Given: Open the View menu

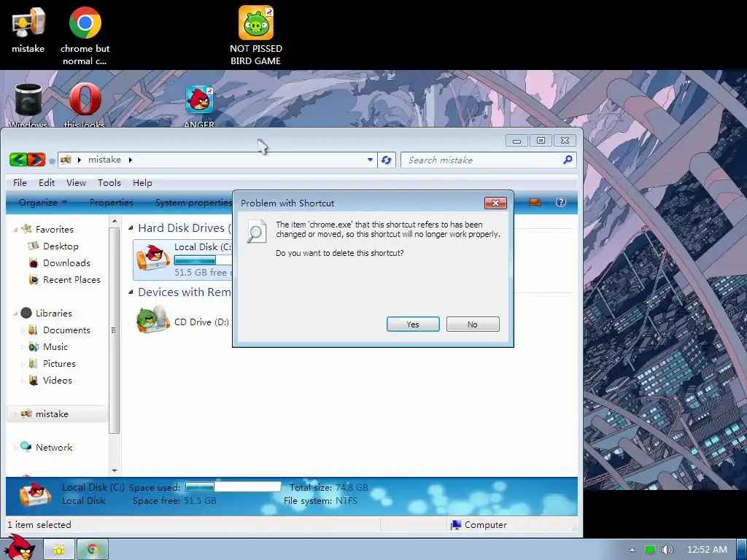Looking at the screenshot, I should click(76, 183).
